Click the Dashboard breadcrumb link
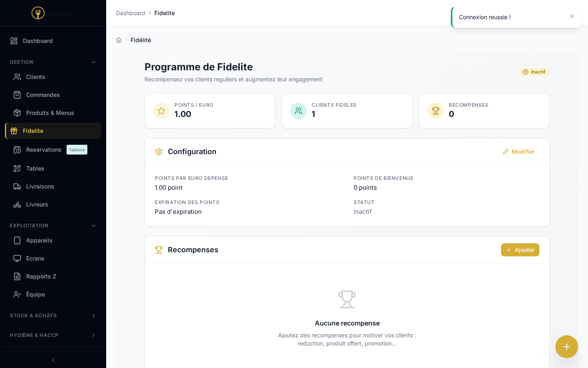This screenshot has height=368, width=588. pyautogui.click(x=131, y=13)
